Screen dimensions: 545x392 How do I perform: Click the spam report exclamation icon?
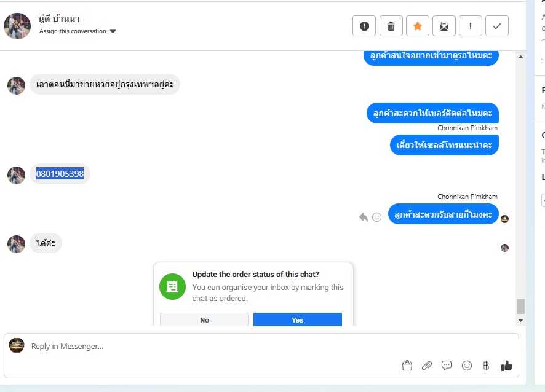tap(364, 26)
